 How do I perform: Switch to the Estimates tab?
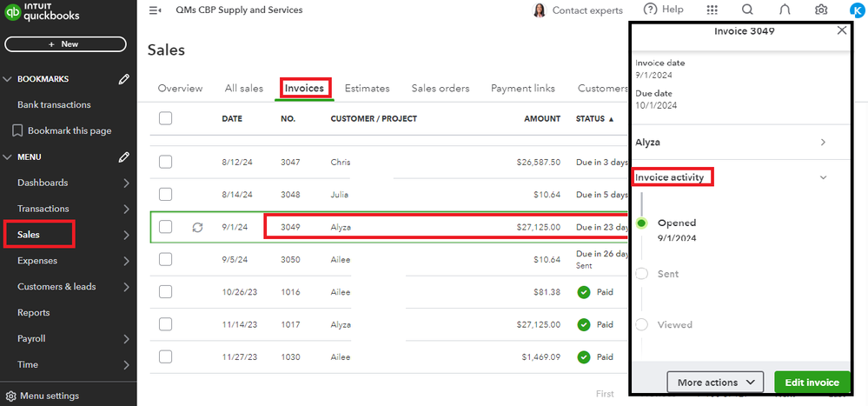click(x=367, y=88)
